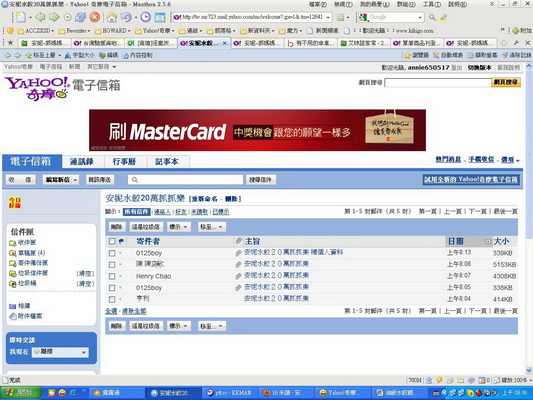This screenshot has height=400, width=533.
Task: Open the compose-new-mail dropdown arrow
Action: click(x=75, y=180)
